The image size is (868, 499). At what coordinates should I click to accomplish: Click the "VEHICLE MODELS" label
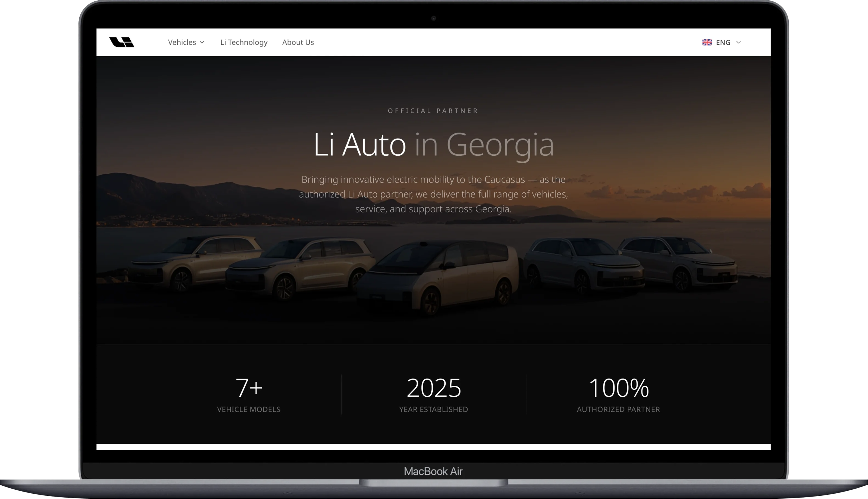[x=249, y=409]
